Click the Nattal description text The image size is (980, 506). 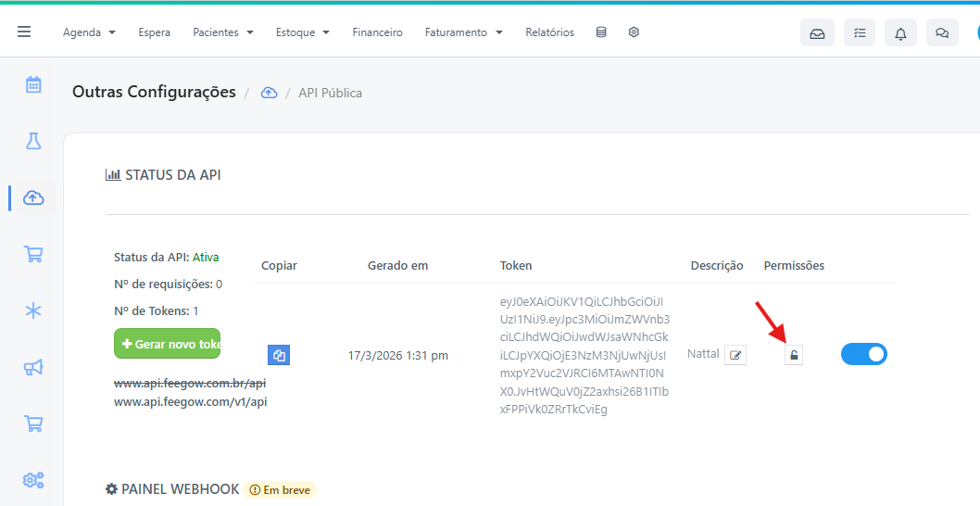click(703, 353)
